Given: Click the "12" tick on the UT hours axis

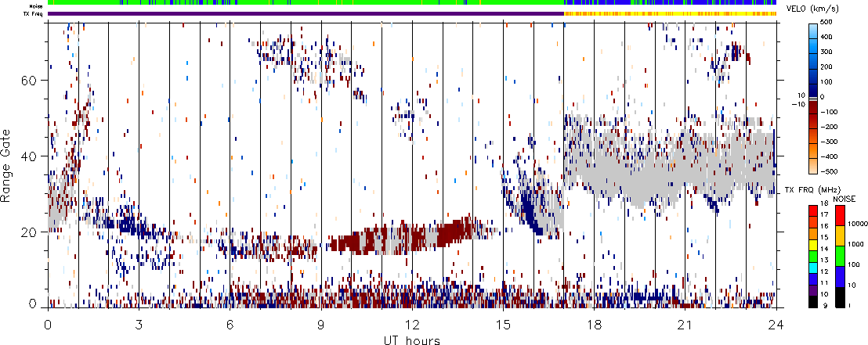Looking at the screenshot, I should coord(412,325).
